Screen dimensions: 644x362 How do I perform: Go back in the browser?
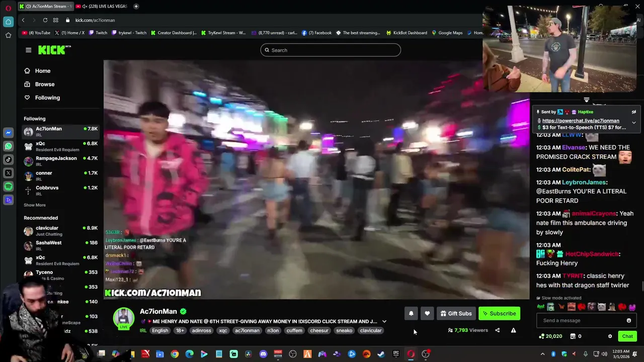(x=23, y=20)
